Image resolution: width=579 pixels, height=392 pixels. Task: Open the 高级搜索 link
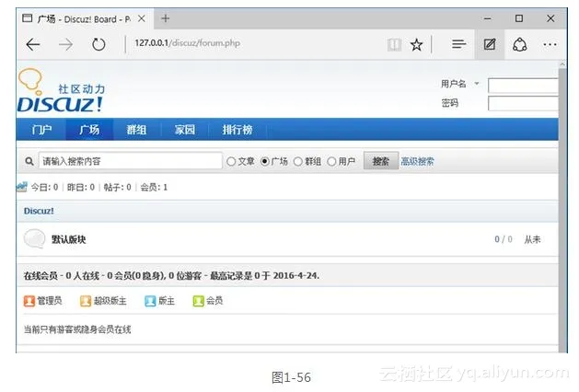[417, 161]
